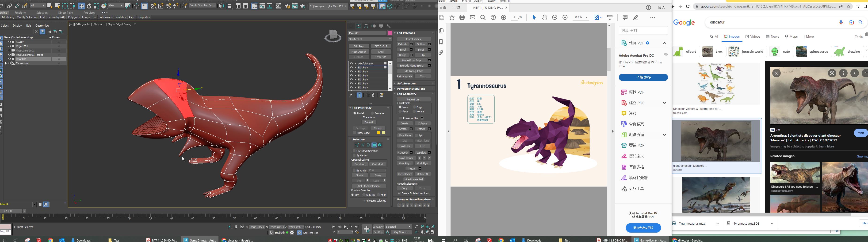Click the Extrude button in Edit Polygons
This screenshot has height=242, width=868.
tap(403, 44)
